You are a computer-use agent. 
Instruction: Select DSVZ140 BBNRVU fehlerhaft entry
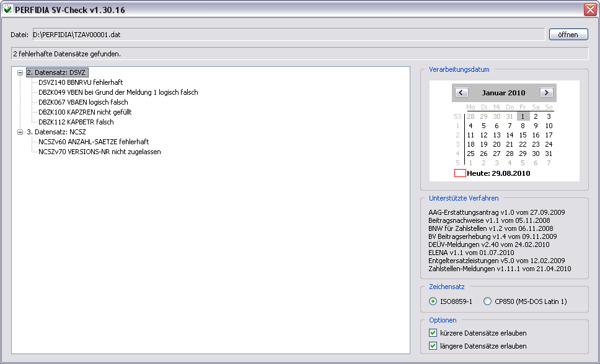point(81,82)
